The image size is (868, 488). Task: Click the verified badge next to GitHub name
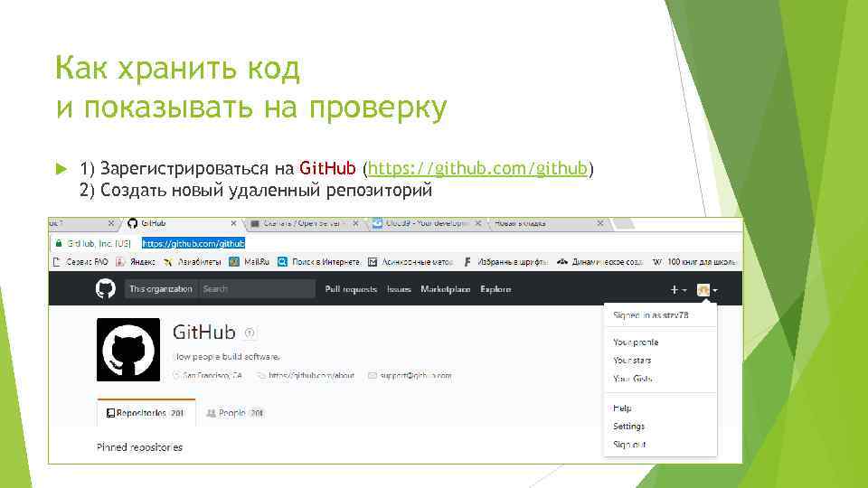click(250, 333)
